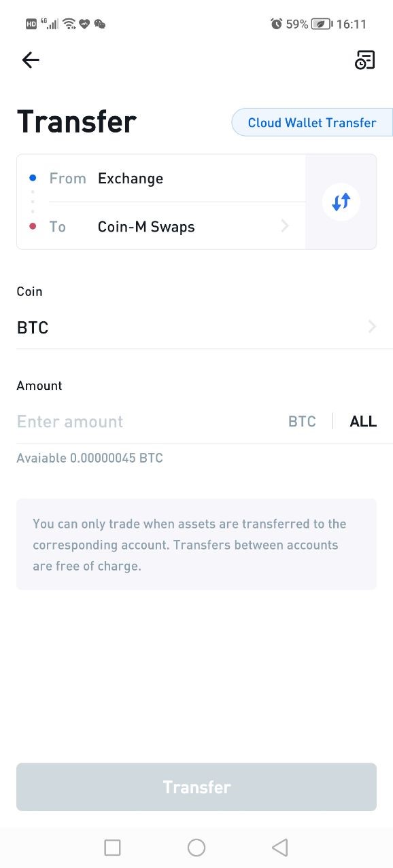Tap the battery status icon
The width and height of the screenshot is (393, 868).
tap(322, 24)
